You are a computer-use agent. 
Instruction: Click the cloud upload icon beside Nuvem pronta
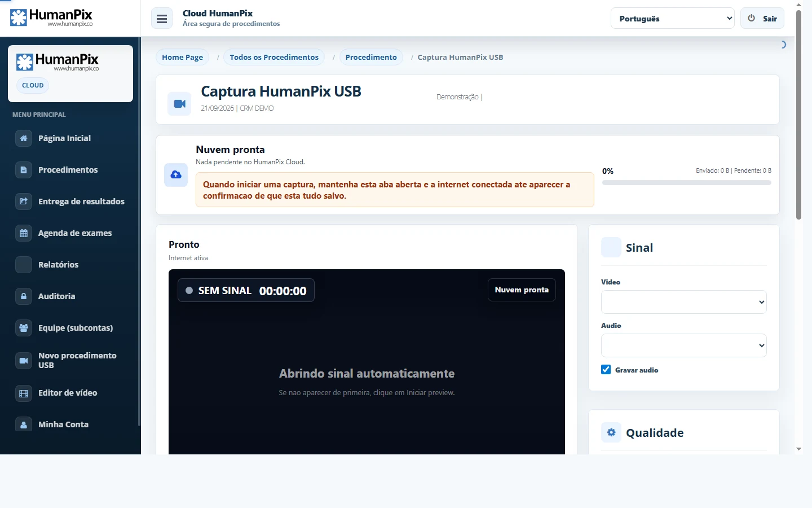click(176, 175)
